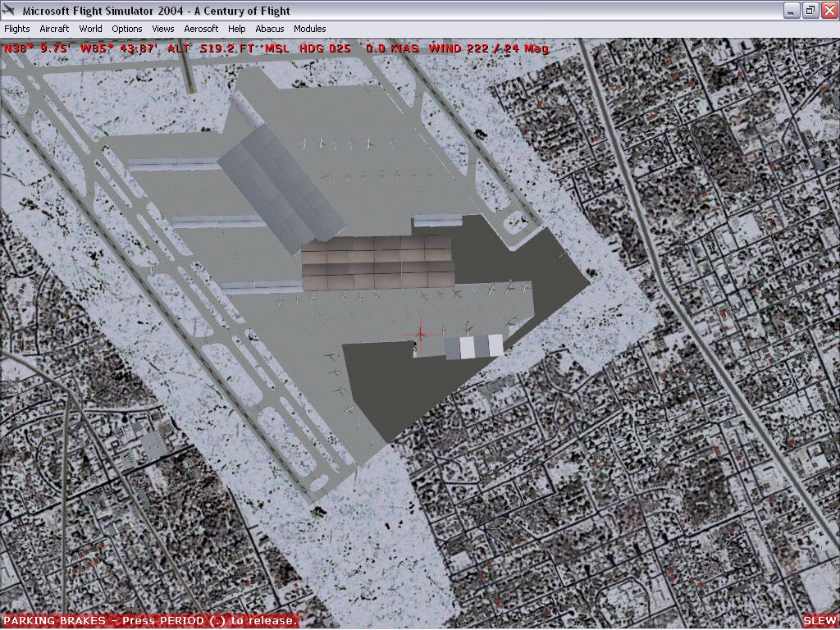Viewport: 840px width, 630px height.
Task: Open the Views menu
Action: 163,29
